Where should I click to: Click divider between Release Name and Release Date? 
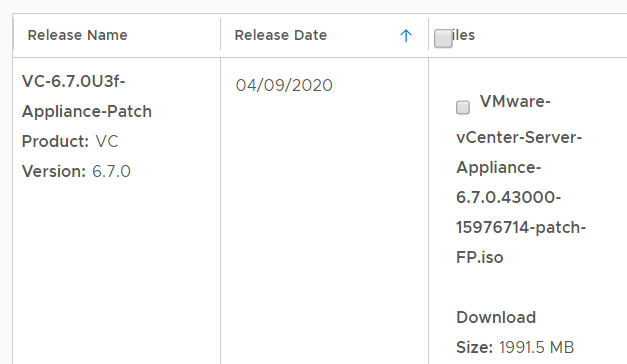pyautogui.click(x=220, y=35)
